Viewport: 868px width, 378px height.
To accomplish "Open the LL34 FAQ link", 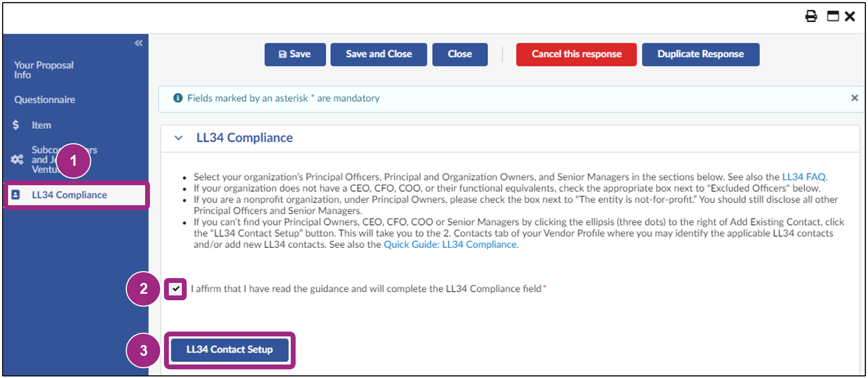I will [804, 177].
